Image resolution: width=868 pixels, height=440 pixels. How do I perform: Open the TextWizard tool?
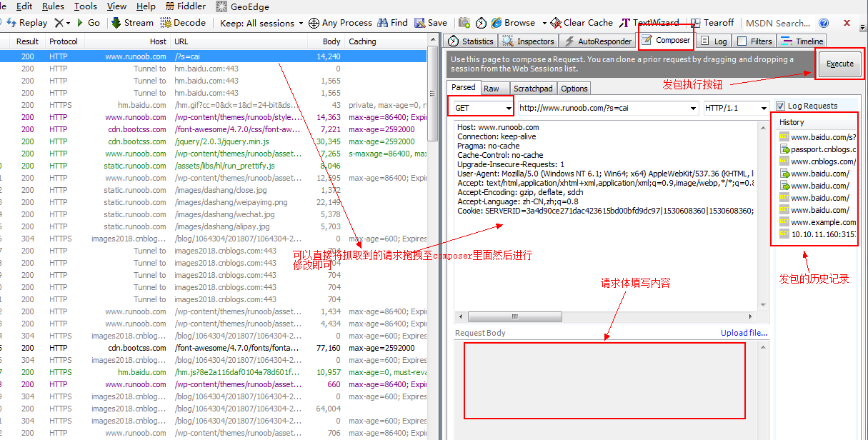click(x=649, y=23)
